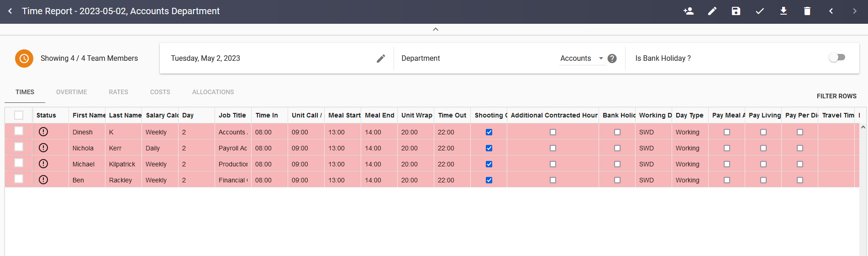Click the help icon next to Accounts
Viewport: 868px width, 256px height.
coord(612,59)
